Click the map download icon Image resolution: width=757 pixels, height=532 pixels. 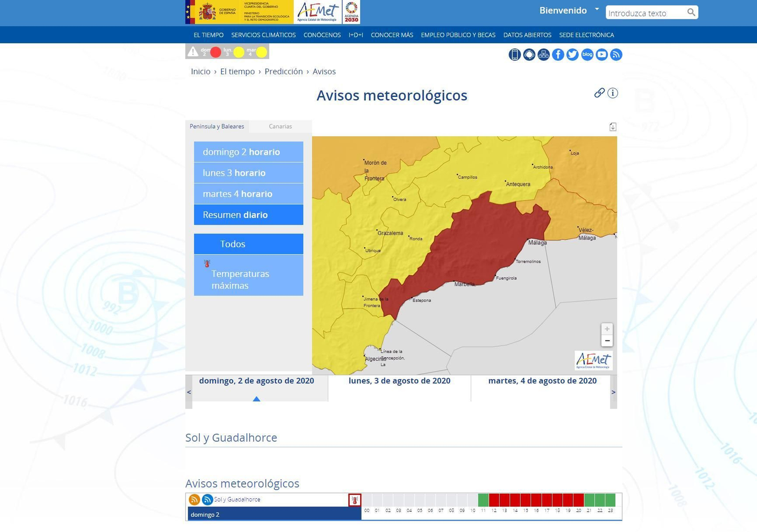point(613,127)
